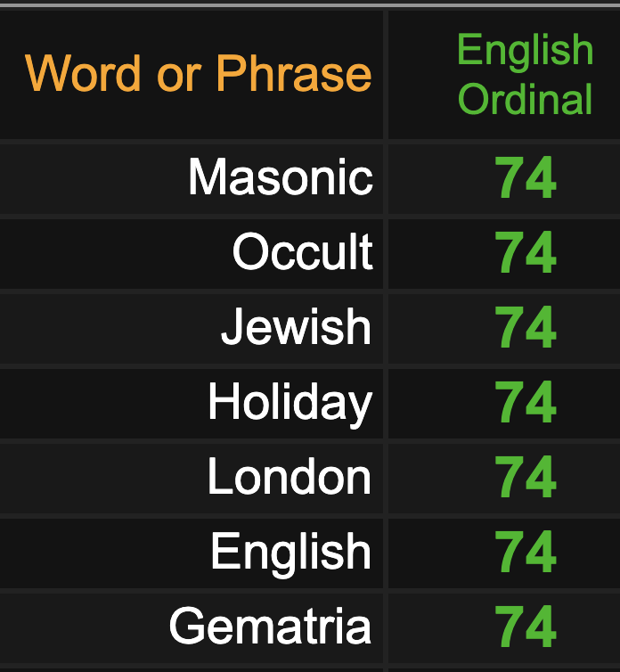Click the 74 value for Occult
The height and width of the screenshot is (672, 620).
pyautogui.click(x=526, y=252)
